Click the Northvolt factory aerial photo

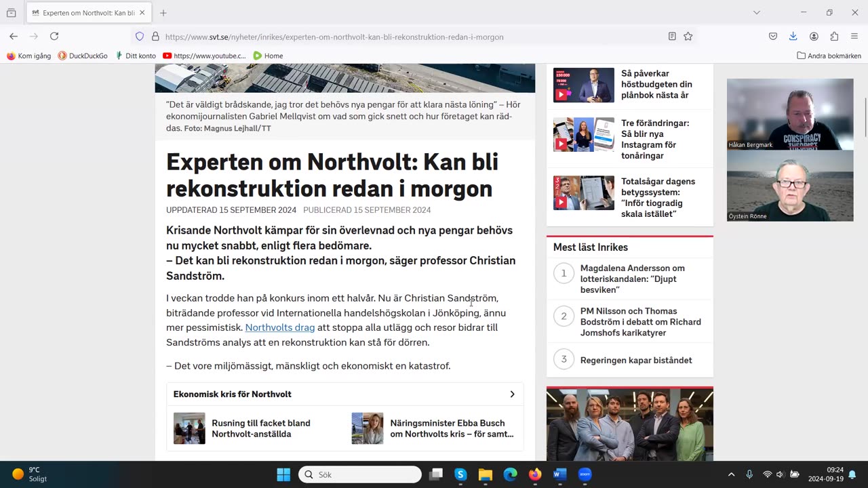point(345,78)
